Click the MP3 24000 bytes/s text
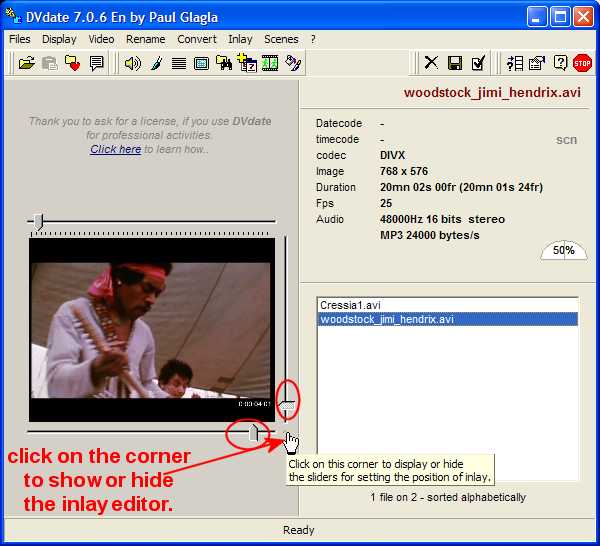 click(x=429, y=235)
